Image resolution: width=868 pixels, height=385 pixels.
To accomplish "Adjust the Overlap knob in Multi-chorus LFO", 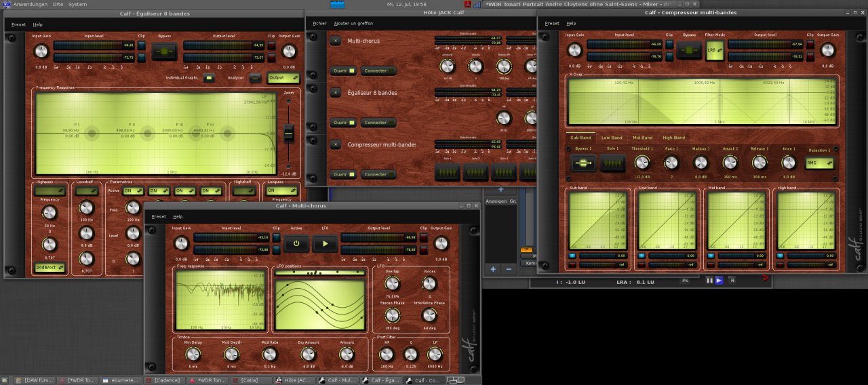I will pos(392,283).
